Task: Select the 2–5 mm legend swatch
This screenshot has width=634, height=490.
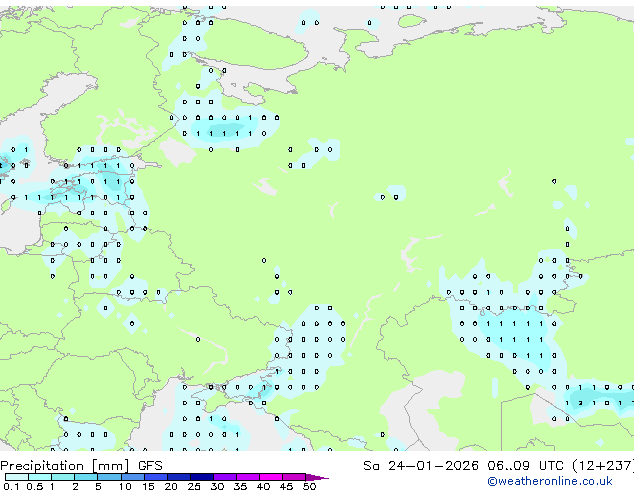Action: tap(86, 477)
